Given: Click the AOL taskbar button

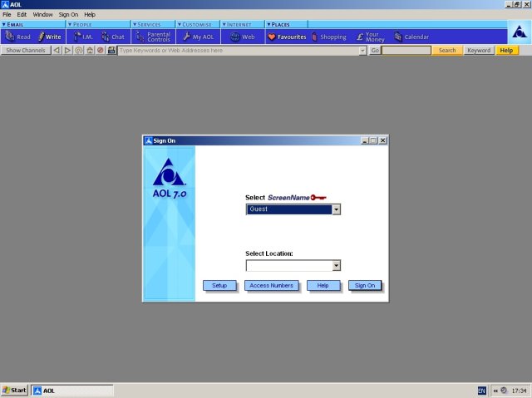Looking at the screenshot, I should [72, 391].
